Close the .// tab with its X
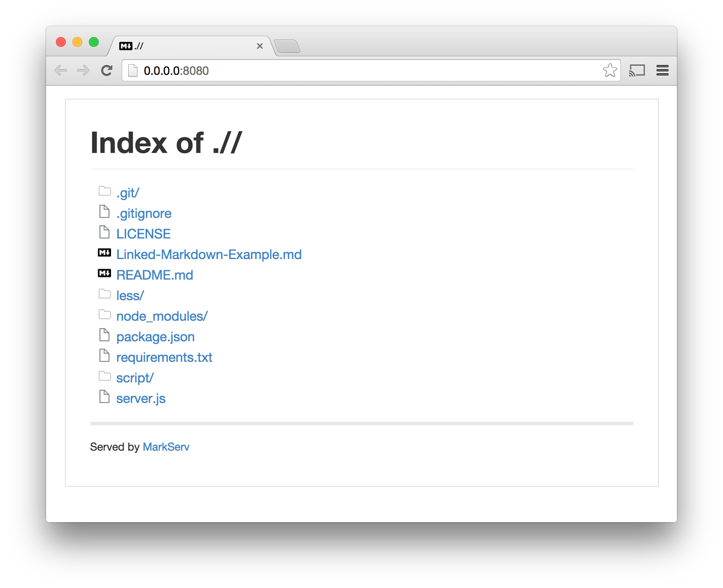Screen dimensions: 723x588 click(260, 46)
